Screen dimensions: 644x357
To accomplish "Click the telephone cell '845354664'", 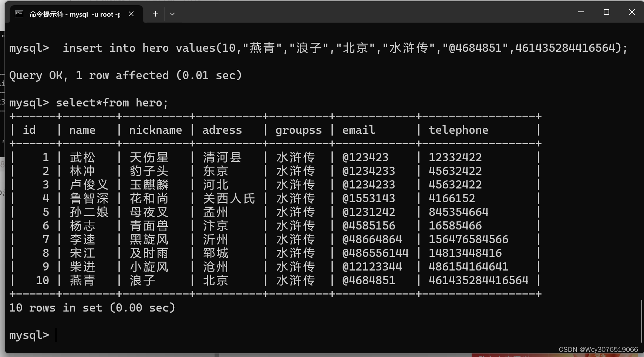I will (x=459, y=212).
